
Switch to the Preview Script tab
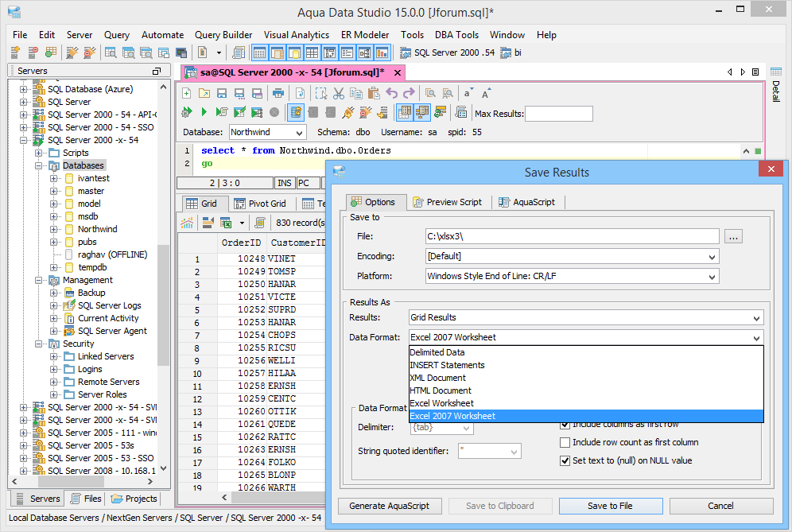click(448, 202)
